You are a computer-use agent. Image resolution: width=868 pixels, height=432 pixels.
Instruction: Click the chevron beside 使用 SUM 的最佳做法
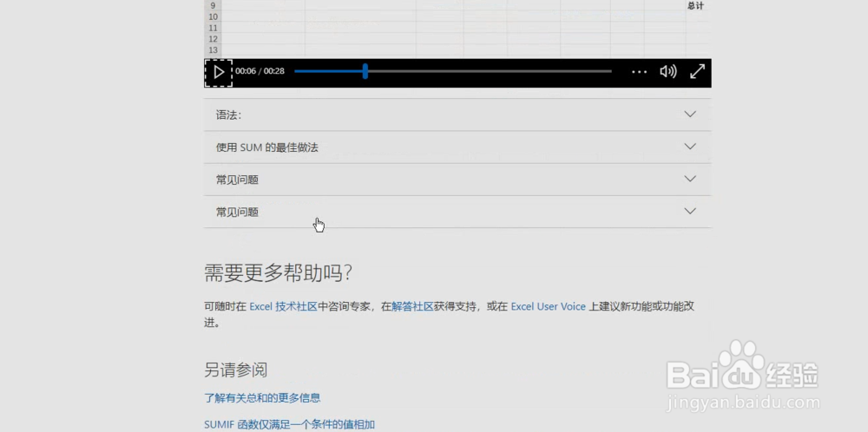click(x=690, y=147)
